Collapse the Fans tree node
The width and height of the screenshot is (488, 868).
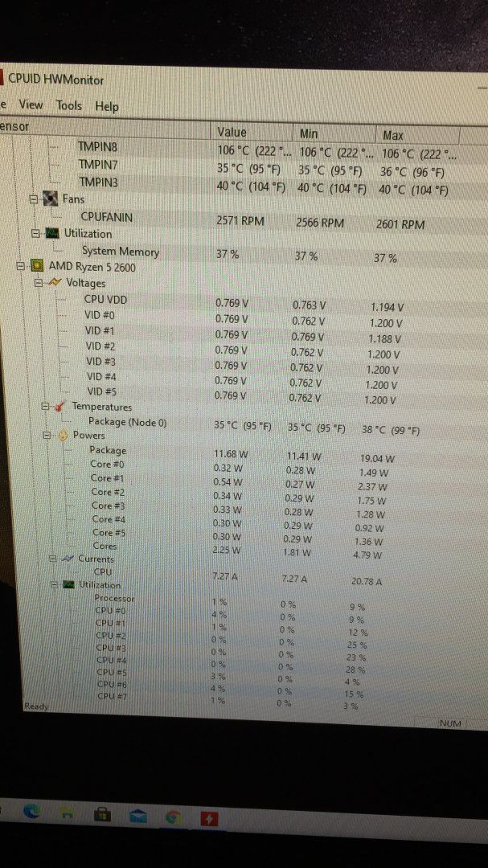[x=33, y=199]
